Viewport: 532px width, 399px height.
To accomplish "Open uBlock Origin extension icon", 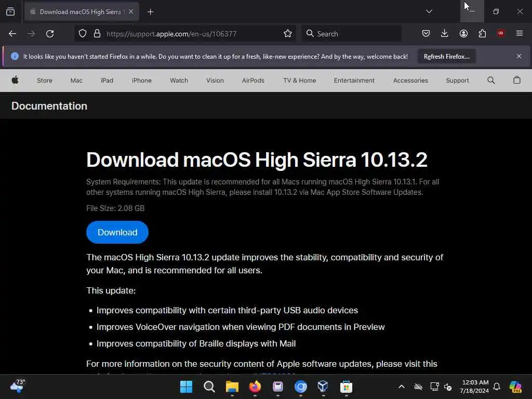I will (501, 33).
